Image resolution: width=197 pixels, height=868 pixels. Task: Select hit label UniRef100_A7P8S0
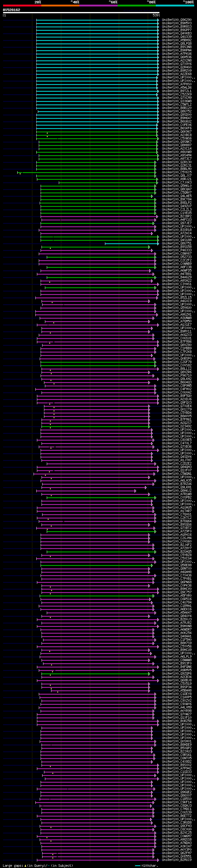(x=177, y=84)
